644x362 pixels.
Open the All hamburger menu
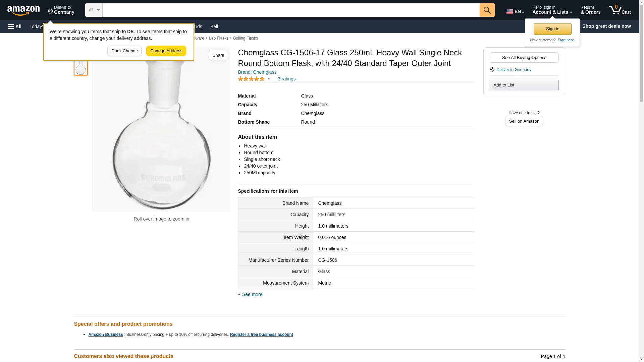click(15, 26)
